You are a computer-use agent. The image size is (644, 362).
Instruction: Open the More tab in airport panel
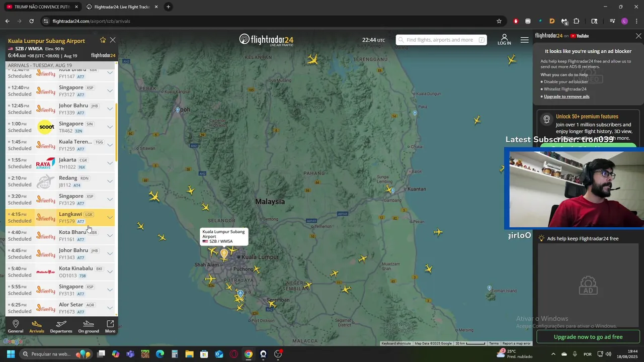(110, 326)
